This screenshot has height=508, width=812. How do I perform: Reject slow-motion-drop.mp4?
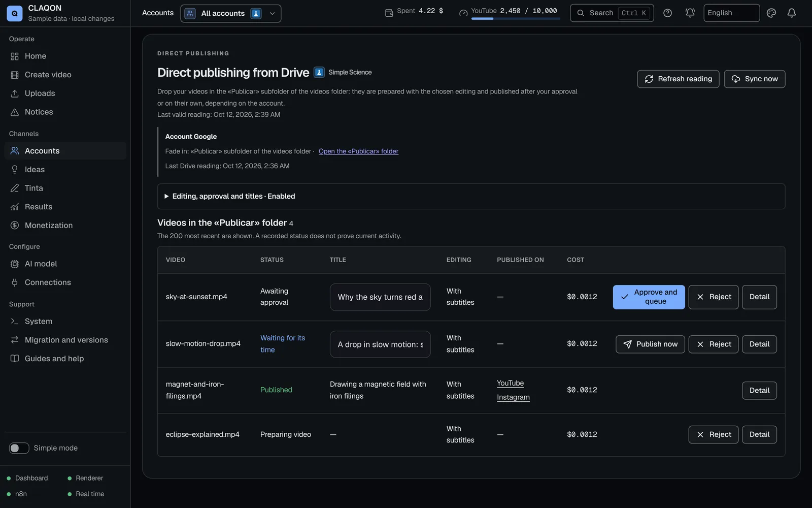[713, 344]
